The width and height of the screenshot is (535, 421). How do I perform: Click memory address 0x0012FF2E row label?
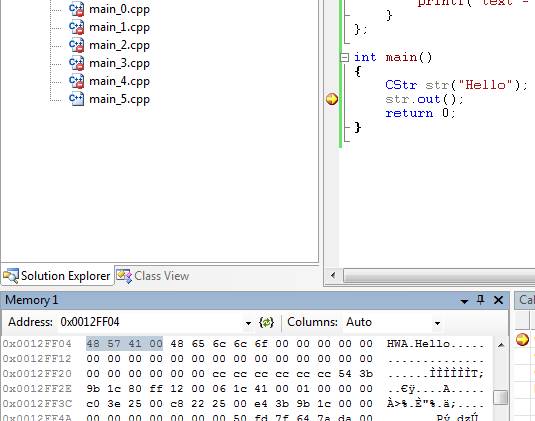(37, 389)
